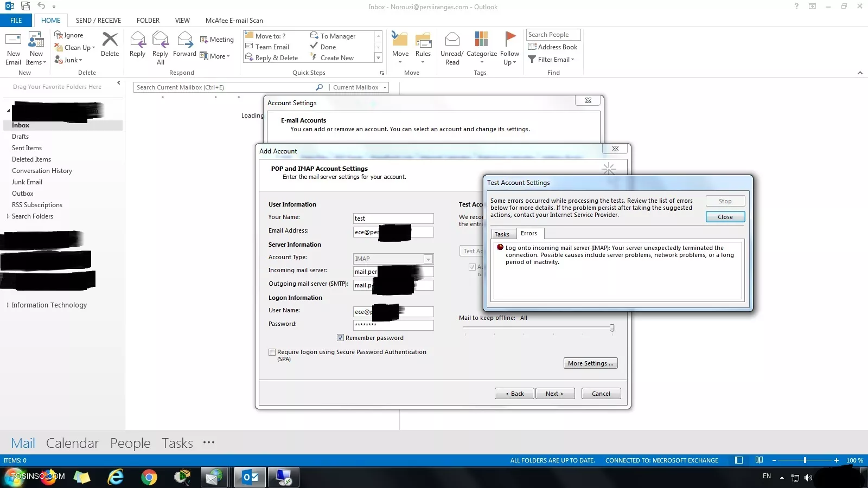Open Google Chrome from taskbar
The height and width of the screenshot is (488, 868).
point(149,477)
